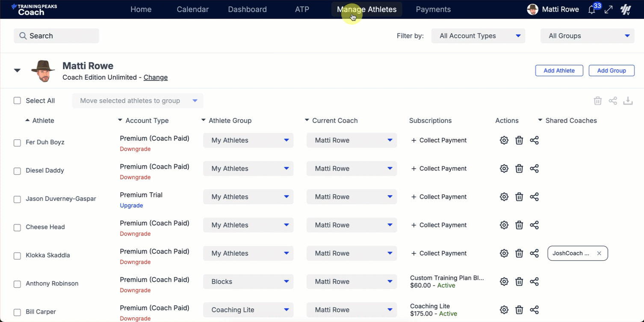
Task: Go to the Calendar tab
Action: tap(192, 9)
